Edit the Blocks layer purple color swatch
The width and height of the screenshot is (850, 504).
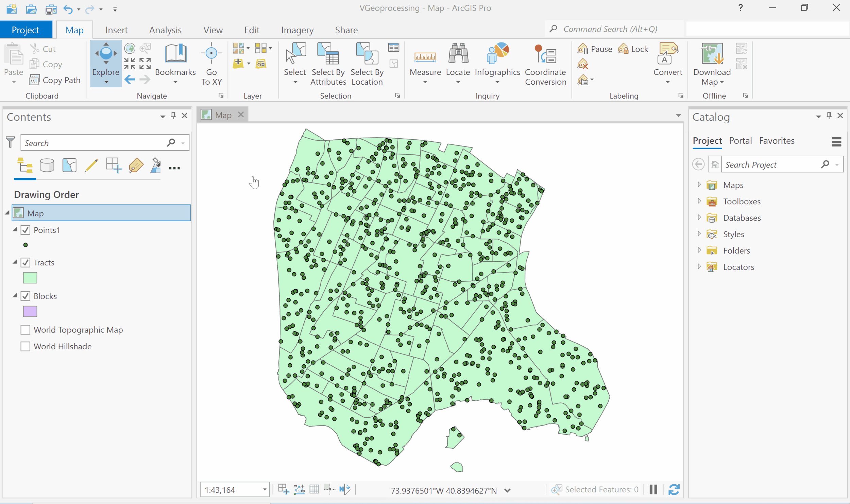tap(30, 311)
